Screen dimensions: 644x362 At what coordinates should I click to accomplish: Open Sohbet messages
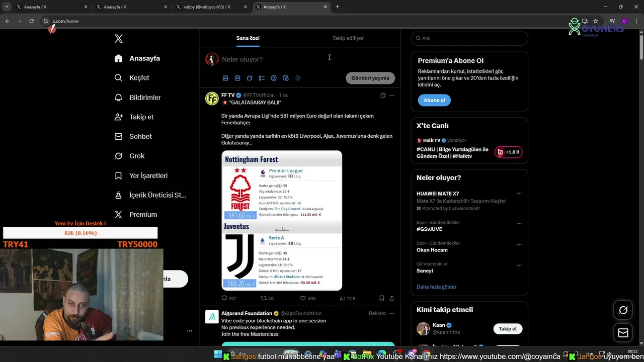point(133,136)
